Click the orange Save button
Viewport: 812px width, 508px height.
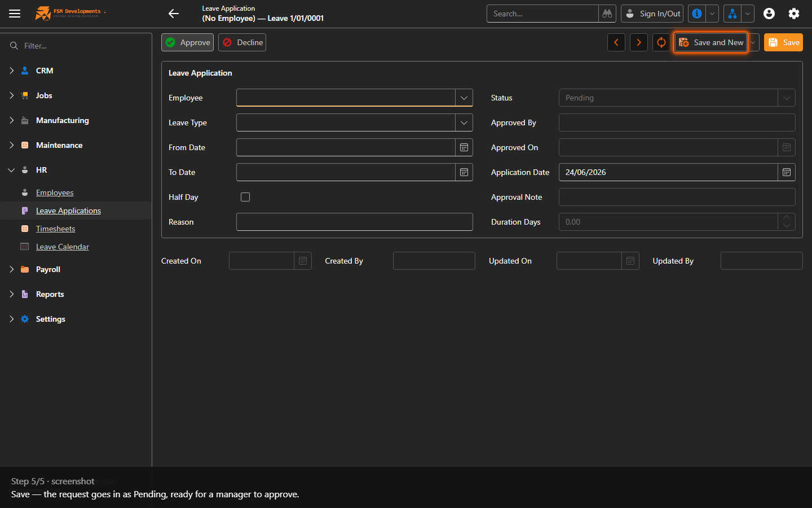click(x=783, y=42)
